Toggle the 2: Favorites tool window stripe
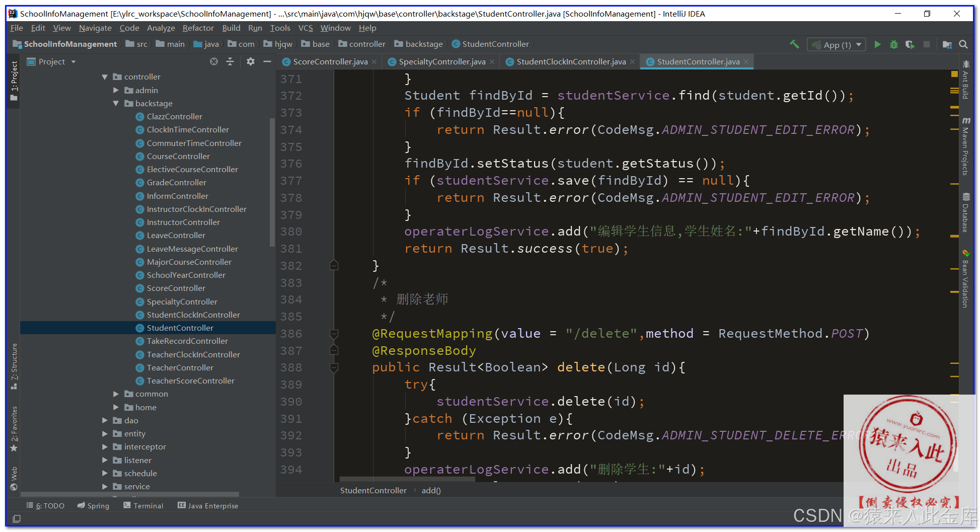 14,429
